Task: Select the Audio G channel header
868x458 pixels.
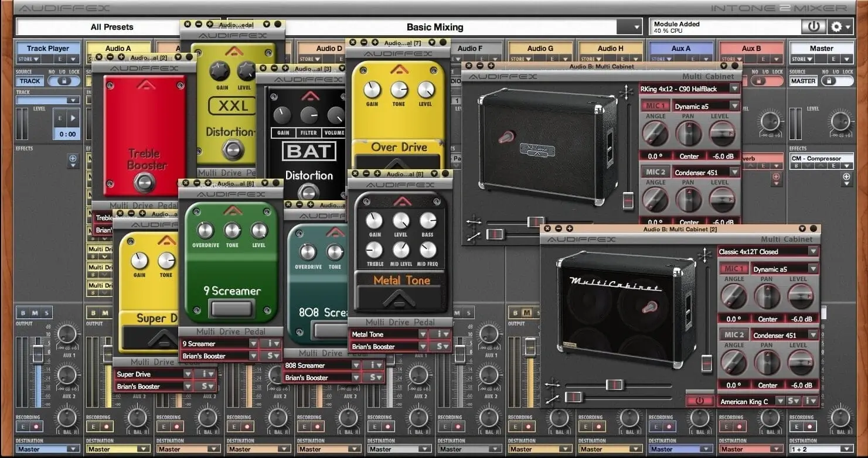Action: click(540, 49)
